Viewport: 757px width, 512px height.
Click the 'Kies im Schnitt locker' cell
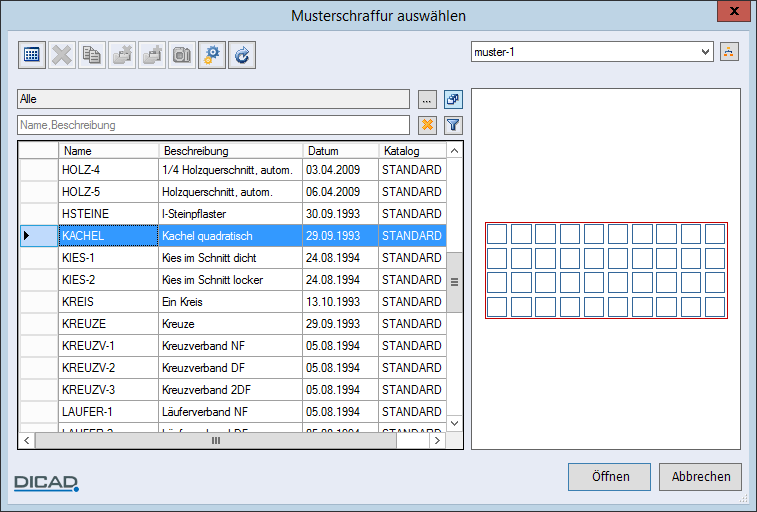coord(231,280)
